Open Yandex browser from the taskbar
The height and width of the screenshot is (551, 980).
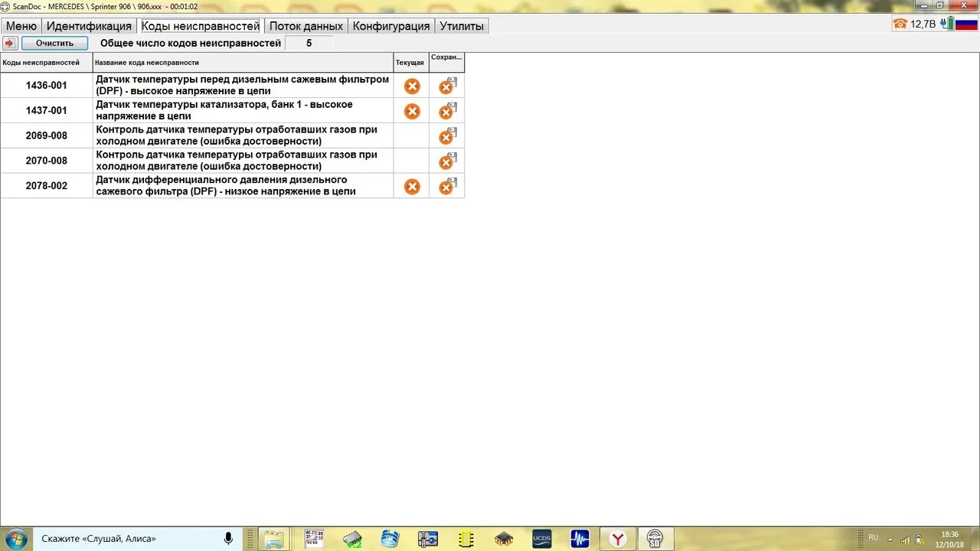pyautogui.click(x=617, y=539)
